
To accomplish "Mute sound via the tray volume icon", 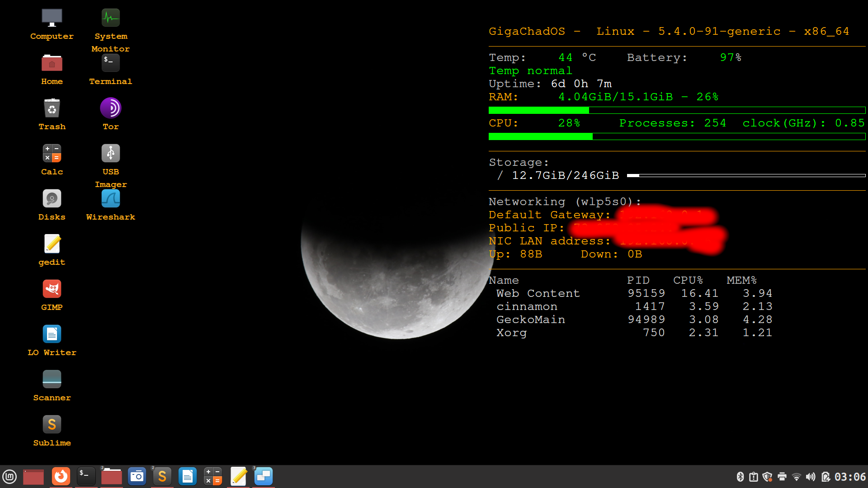I will click(811, 476).
